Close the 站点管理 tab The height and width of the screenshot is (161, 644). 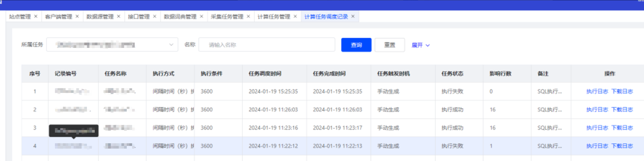(36, 16)
